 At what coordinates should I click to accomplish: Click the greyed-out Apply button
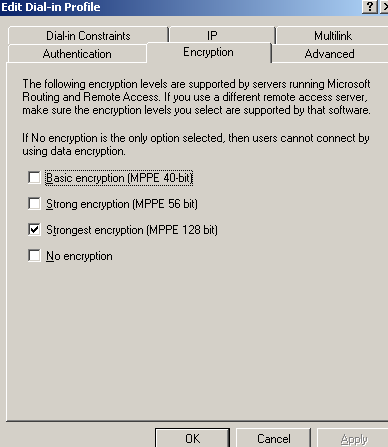[353, 438]
